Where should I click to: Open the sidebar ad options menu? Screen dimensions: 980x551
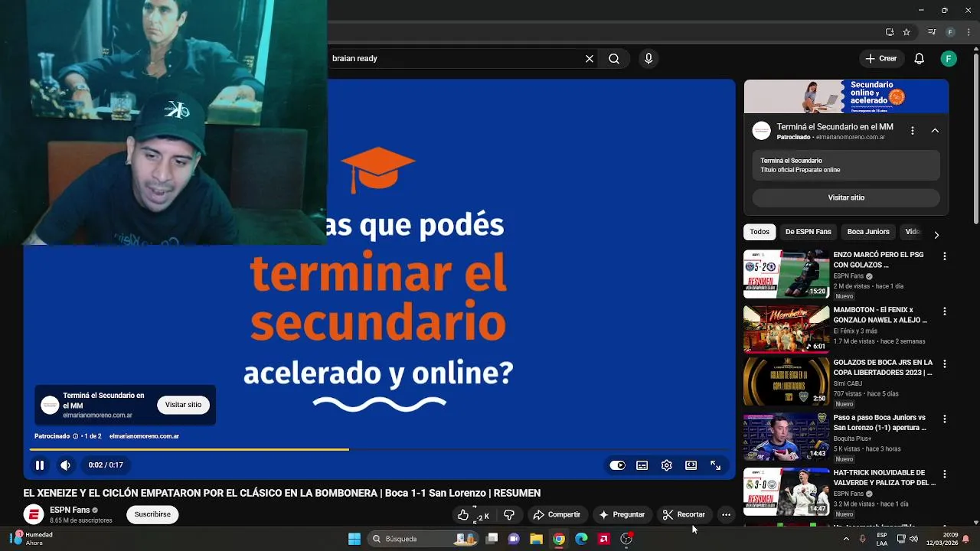[912, 131]
